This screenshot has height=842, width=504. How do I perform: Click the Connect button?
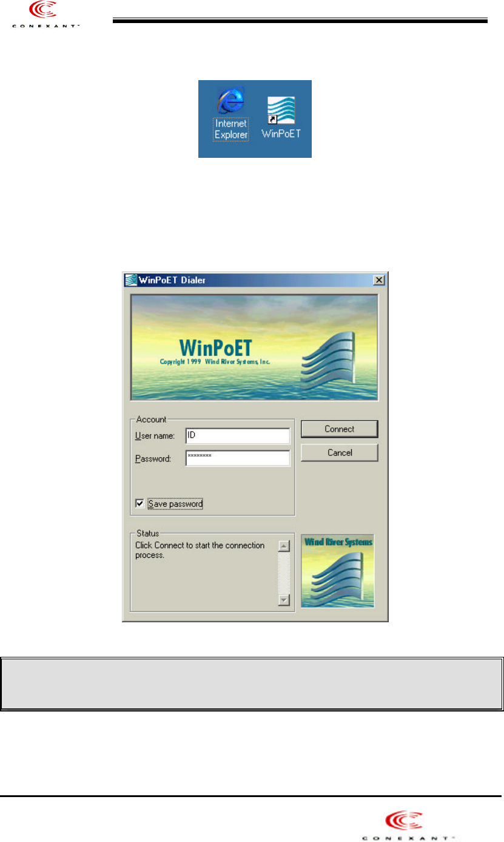tap(340, 429)
